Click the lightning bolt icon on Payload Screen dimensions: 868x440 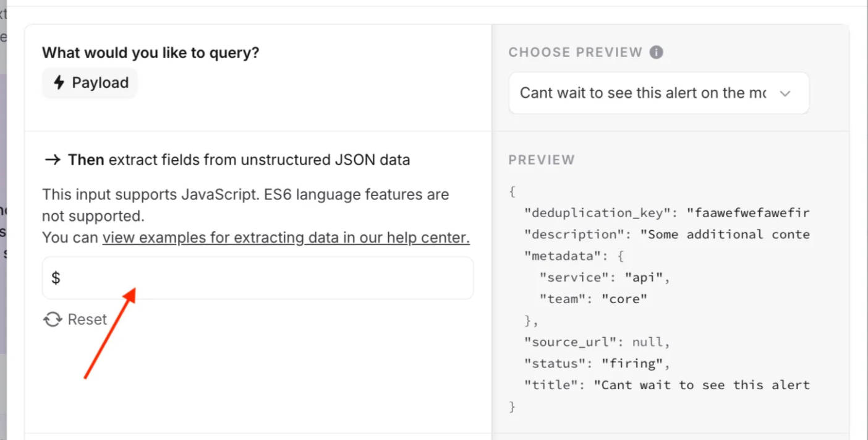tap(59, 83)
